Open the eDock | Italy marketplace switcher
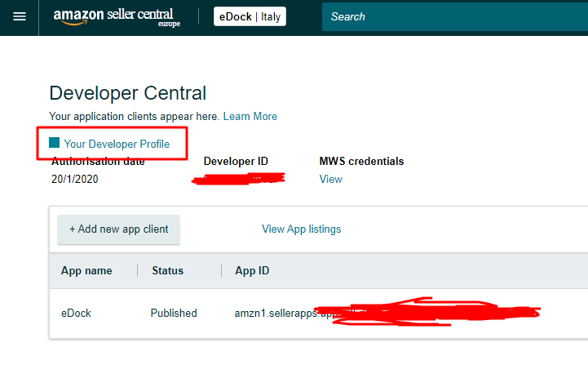The image size is (588, 365). (250, 16)
